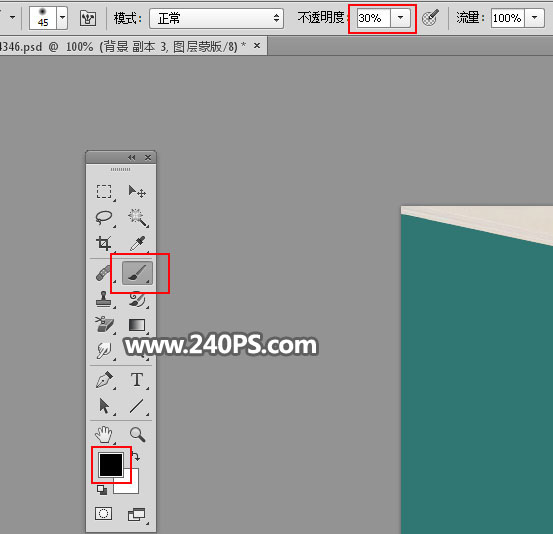Select the Path Selection tool

pyautogui.click(x=104, y=406)
